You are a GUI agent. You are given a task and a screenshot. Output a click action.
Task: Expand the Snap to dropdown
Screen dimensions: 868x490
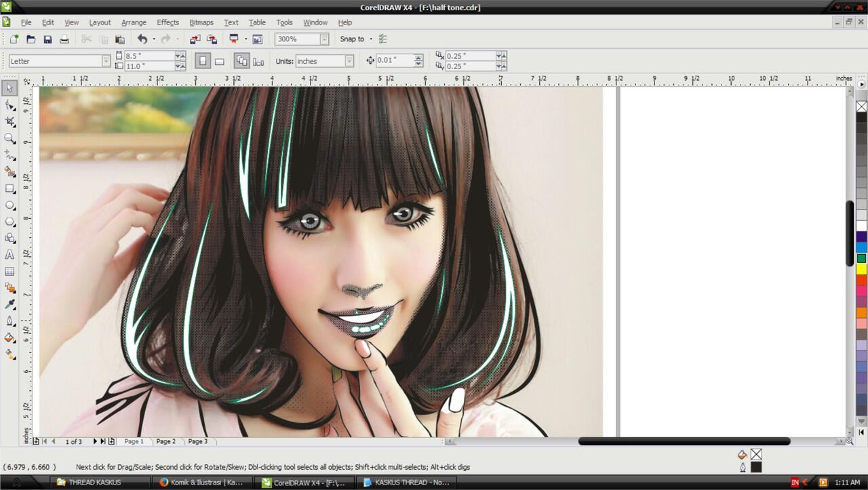point(370,39)
